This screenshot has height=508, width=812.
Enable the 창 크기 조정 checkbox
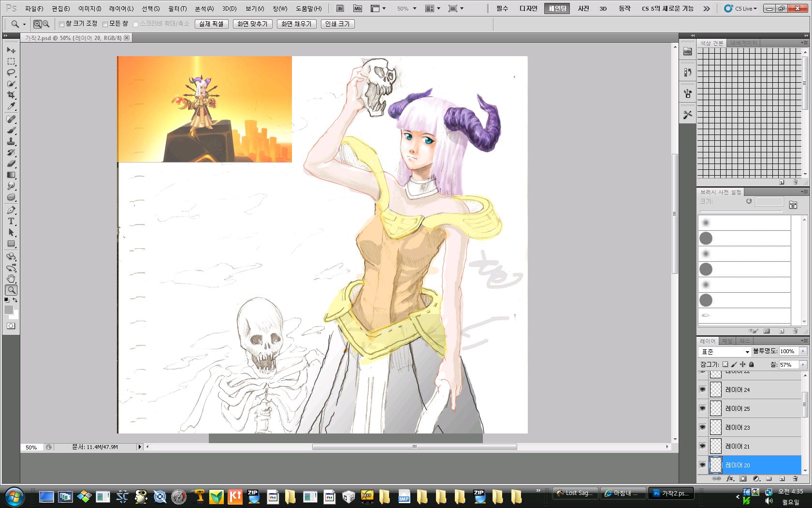click(61, 24)
